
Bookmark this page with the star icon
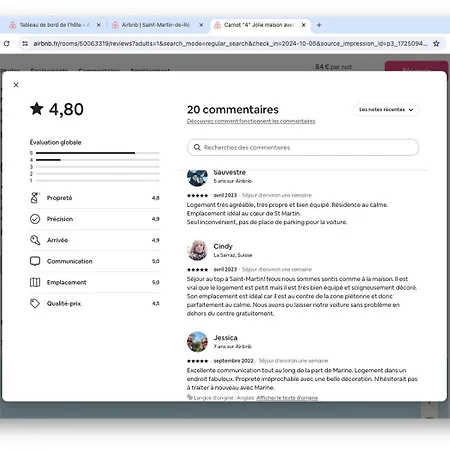pos(436,43)
